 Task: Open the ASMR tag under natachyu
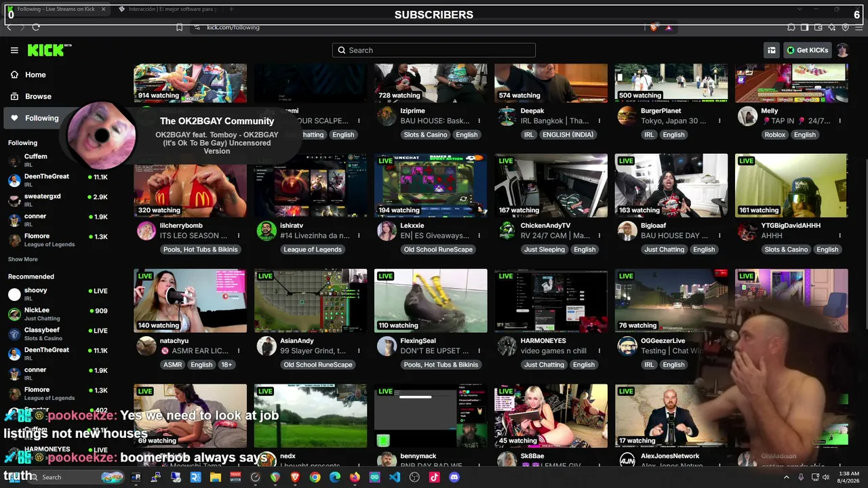pos(173,365)
